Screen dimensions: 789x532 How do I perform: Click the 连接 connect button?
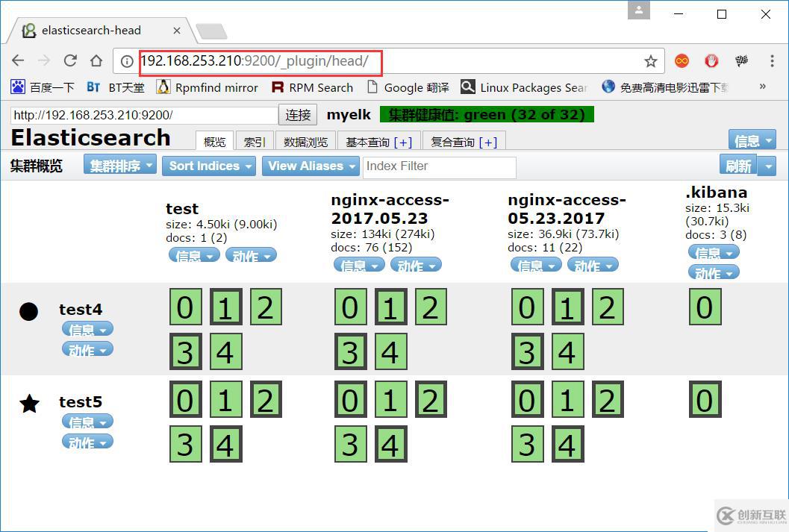click(x=298, y=115)
